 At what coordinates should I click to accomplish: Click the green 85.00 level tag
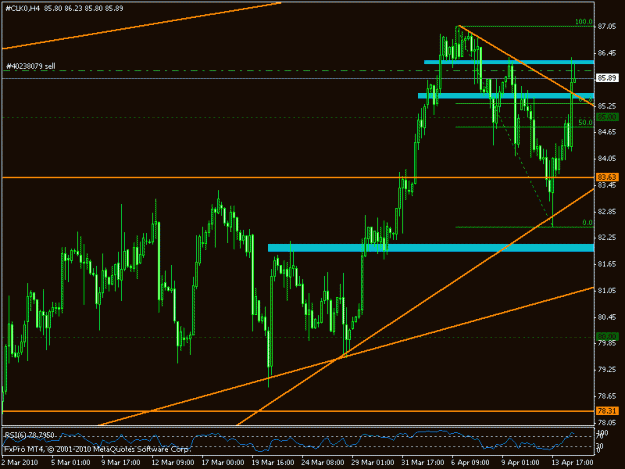coord(607,117)
